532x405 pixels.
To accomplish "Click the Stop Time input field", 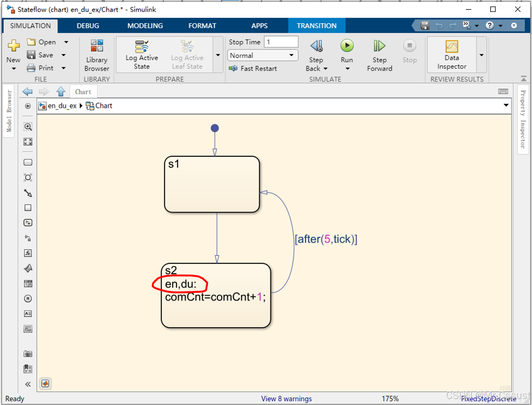I will point(281,42).
